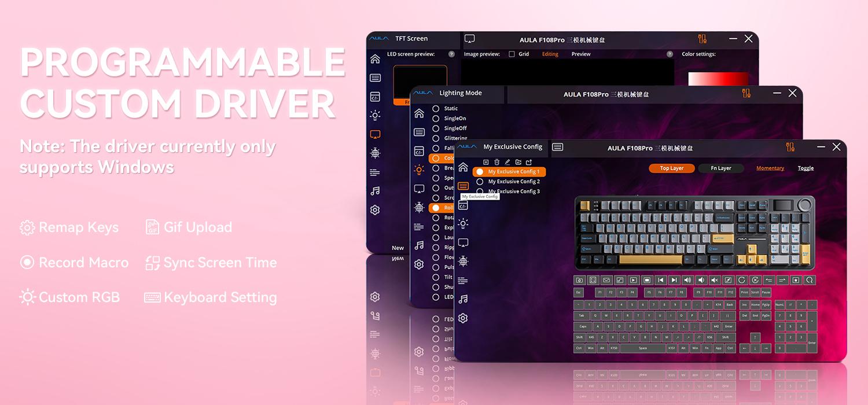The width and height of the screenshot is (868, 405).
Task: Export configs using the share icon
Action: coord(529,161)
